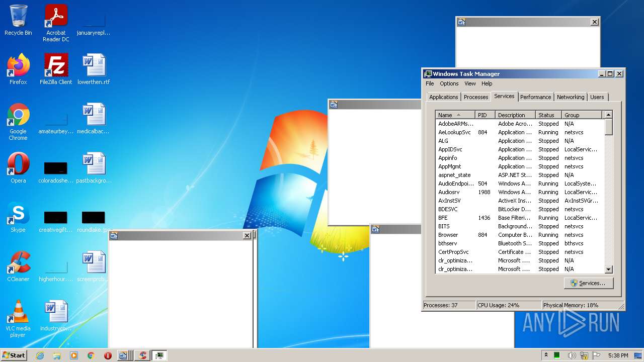The height and width of the screenshot is (362, 644).
Task: Show hidden tray icons arrow
Action: click(546, 355)
